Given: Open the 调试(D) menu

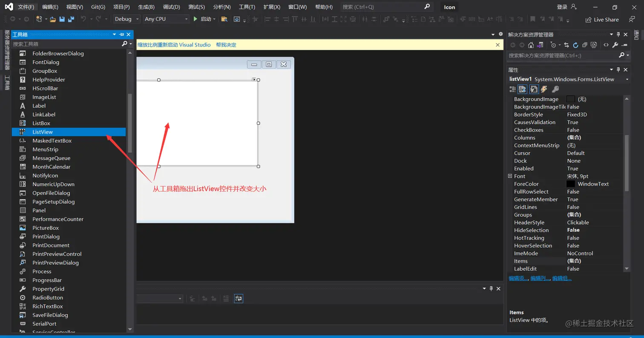Looking at the screenshot, I should click(x=171, y=7).
